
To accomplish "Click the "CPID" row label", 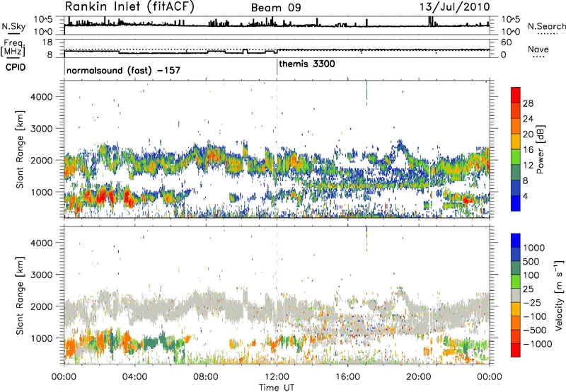I will pyautogui.click(x=16, y=67).
